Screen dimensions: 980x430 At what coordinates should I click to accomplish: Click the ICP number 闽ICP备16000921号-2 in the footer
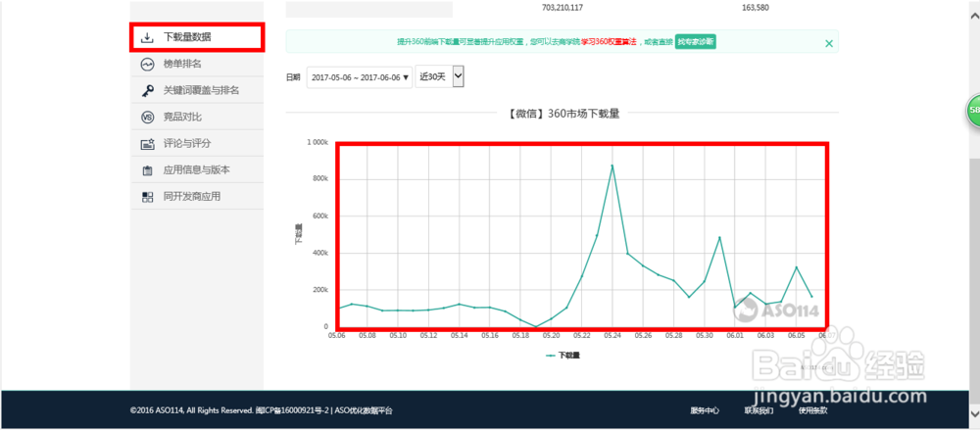(x=293, y=410)
